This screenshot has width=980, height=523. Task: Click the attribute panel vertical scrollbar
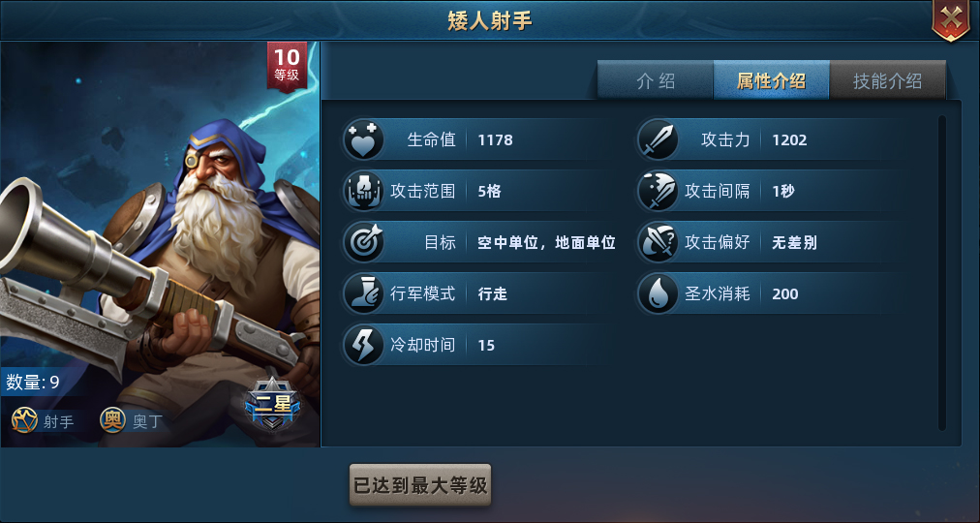(942, 273)
